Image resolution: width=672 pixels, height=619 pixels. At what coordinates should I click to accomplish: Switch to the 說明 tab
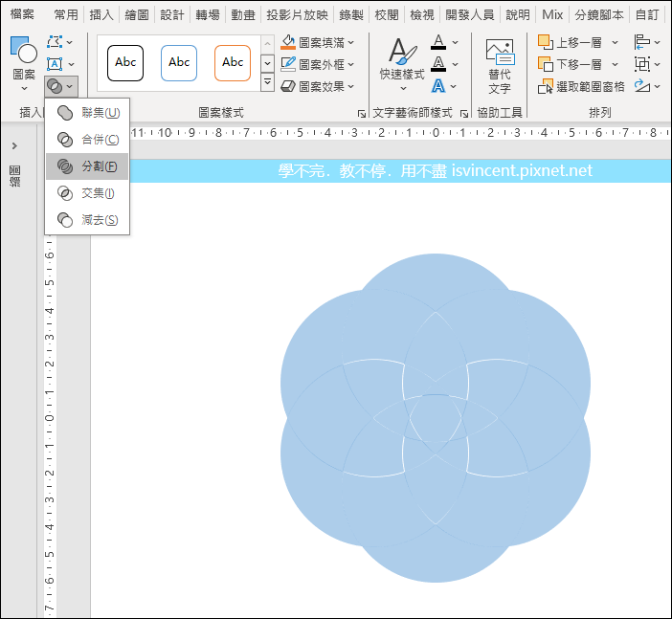pos(518,15)
